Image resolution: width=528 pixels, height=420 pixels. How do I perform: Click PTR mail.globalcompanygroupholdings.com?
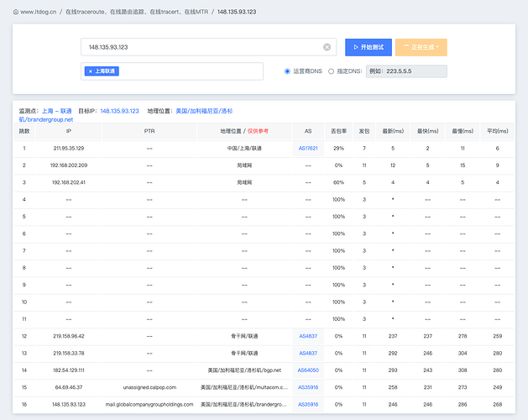click(x=149, y=405)
